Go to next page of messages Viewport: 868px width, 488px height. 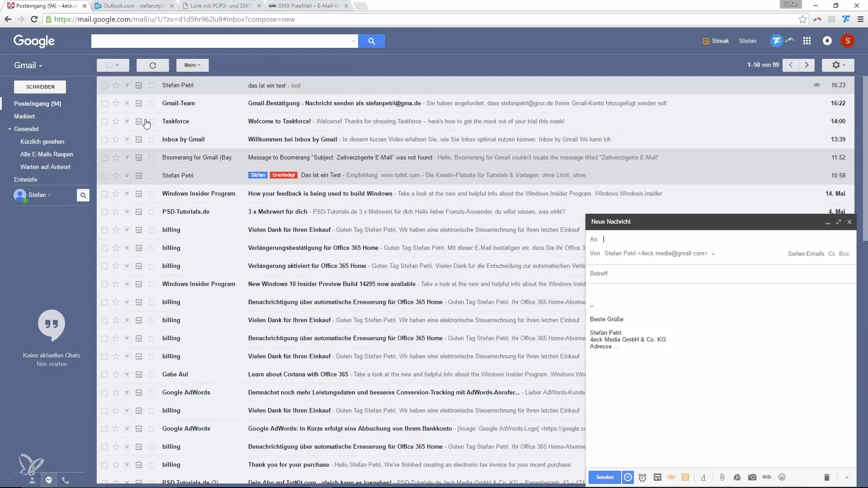807,65
